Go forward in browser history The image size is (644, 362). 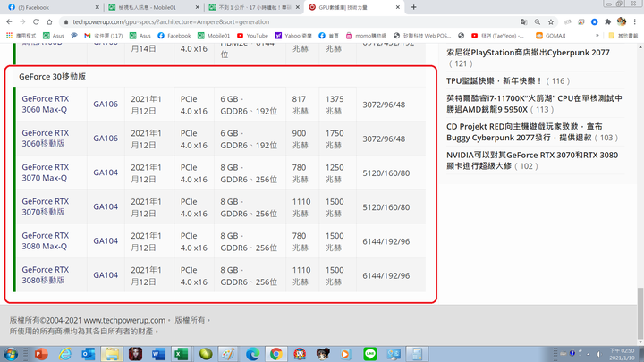(x=22, y=21)
